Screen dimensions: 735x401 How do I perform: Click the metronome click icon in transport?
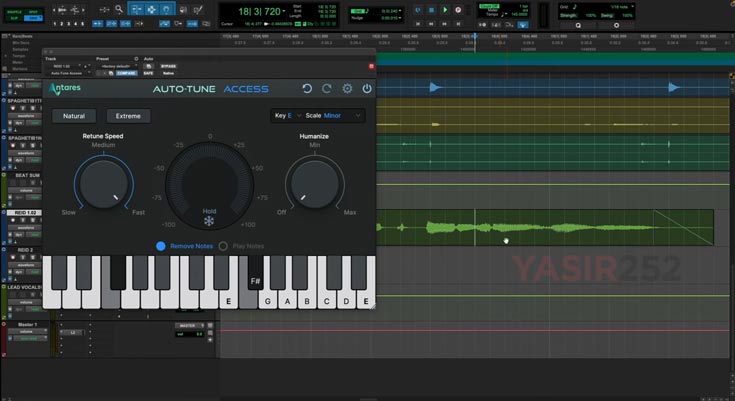(496, 25)
